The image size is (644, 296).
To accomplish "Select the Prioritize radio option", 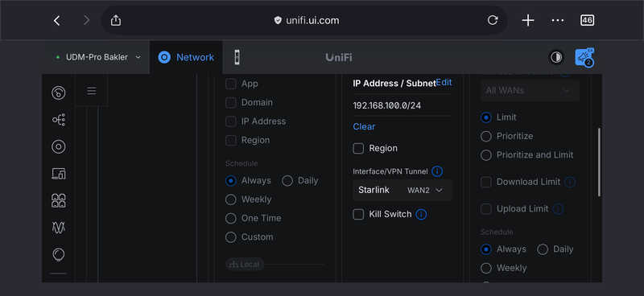I will click(486, 136).
